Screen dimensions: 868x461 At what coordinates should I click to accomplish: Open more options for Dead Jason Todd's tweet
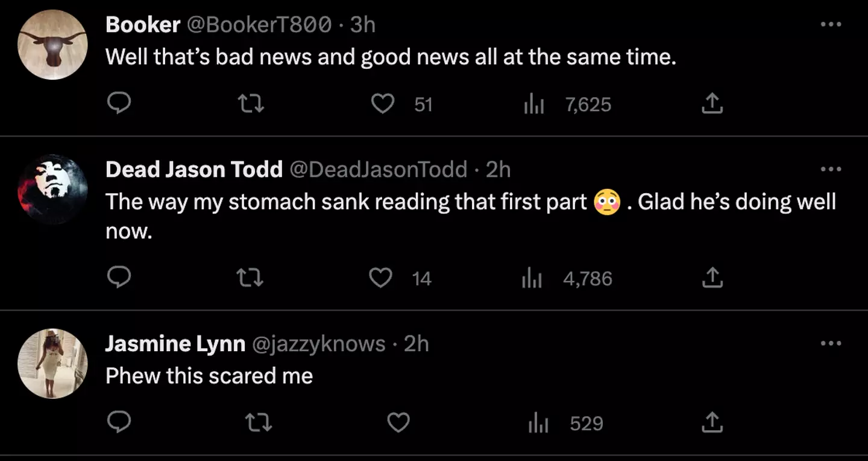(831, 170)
